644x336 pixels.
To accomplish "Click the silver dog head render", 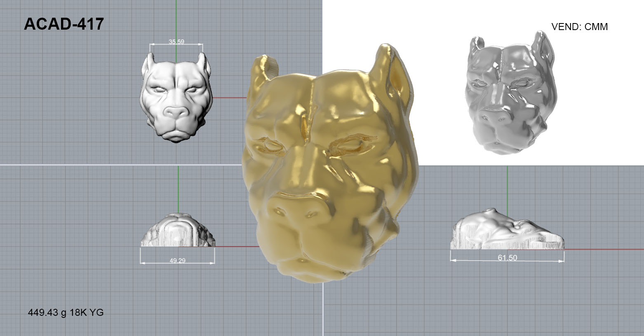I will [510, 93].
